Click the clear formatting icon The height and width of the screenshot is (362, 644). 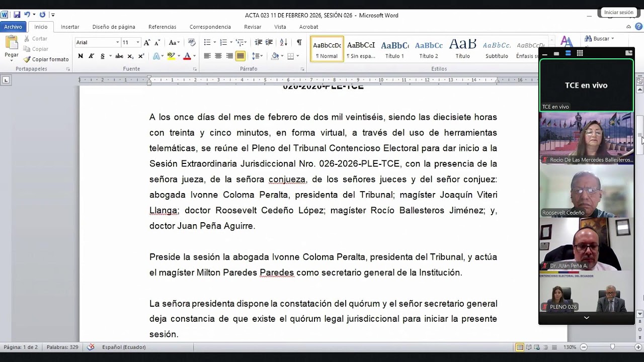point(192,43)
